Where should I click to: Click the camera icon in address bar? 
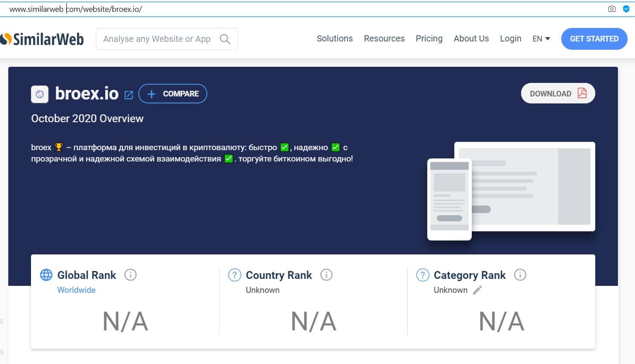coord(612,9)
